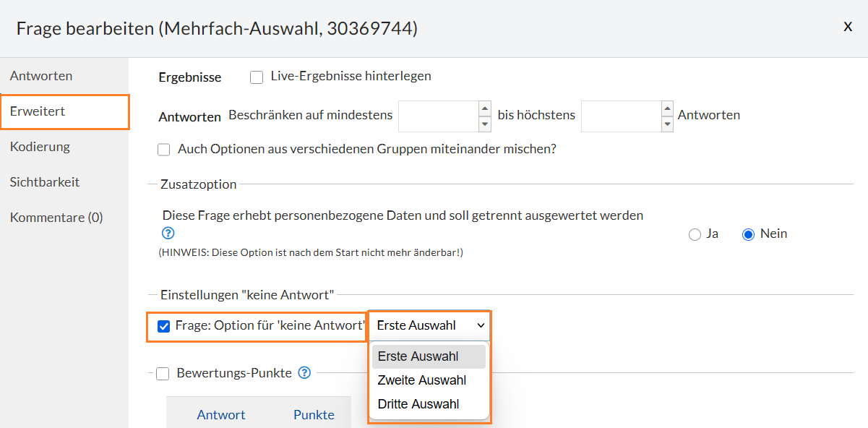Decrease the minimum answers spinner value
The width and height of the screenshot is (868, 428).
coord(485,124)
